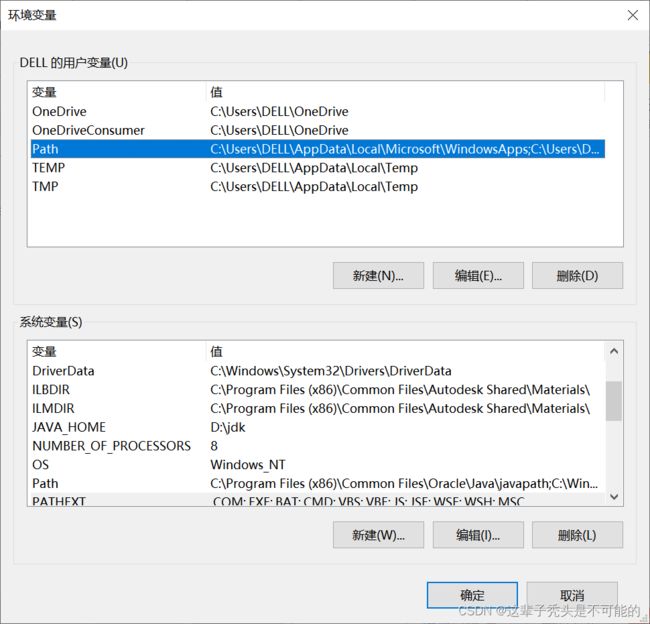
Task: Select the TEMP user variable
Action: (48, 168)
